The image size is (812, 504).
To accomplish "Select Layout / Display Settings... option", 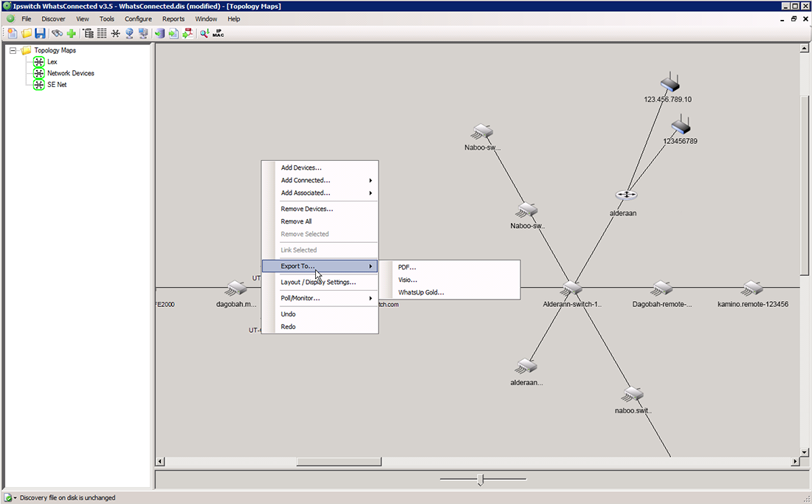I will tap(320, 283).
